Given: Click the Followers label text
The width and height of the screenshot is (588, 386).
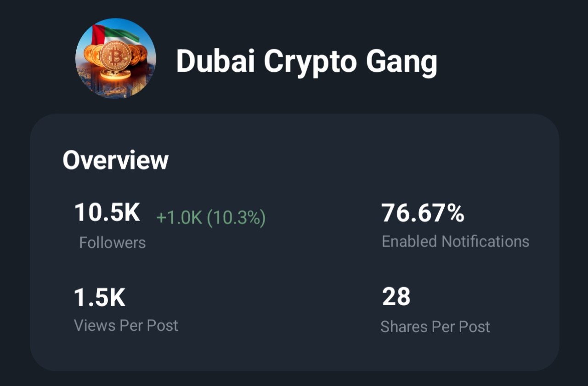Looking at the screenshot, I should point(112,242).
